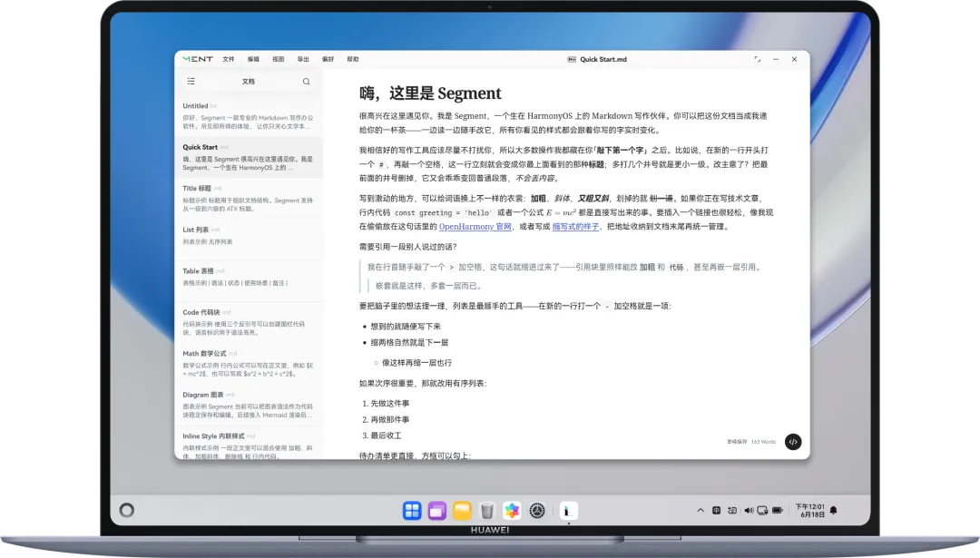
Task: Click the tray icon right of the input method
Action: pos(732,511)
